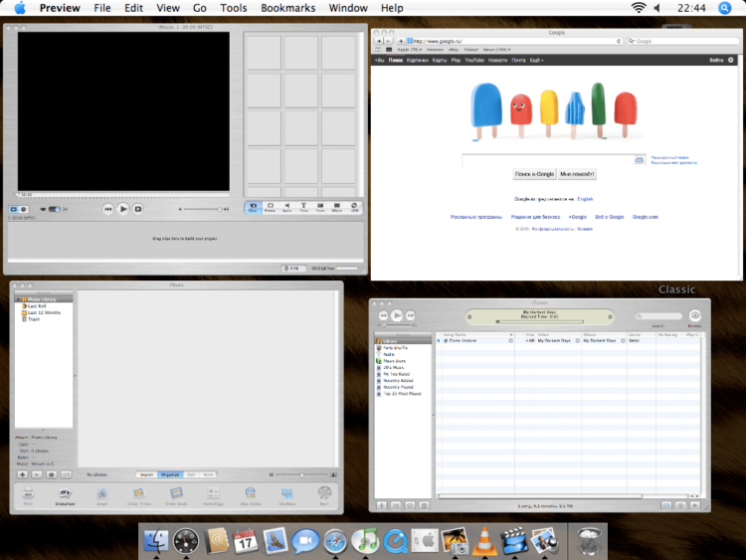This screenshot has width=746, height=560.
Task: Toggle repeat in iTunes bottom bar
Action: point(410,505)
